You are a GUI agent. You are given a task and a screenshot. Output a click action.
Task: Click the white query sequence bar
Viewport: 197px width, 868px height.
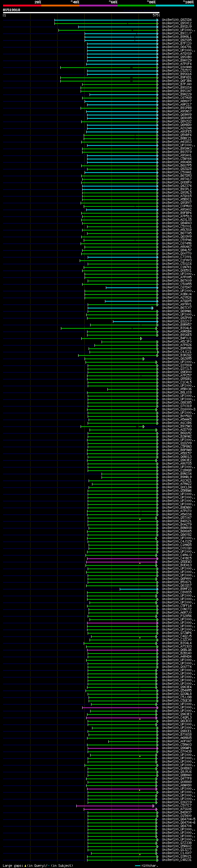[x=81, y=13]
